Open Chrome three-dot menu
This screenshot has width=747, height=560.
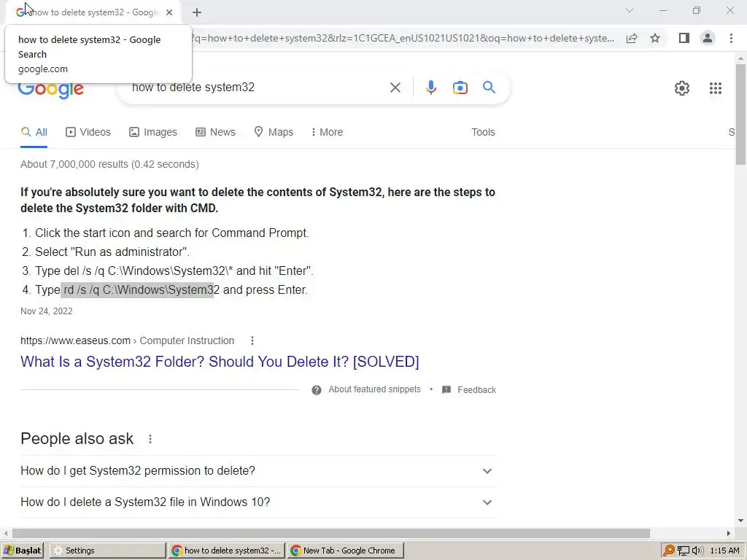[x=731, y=38]
